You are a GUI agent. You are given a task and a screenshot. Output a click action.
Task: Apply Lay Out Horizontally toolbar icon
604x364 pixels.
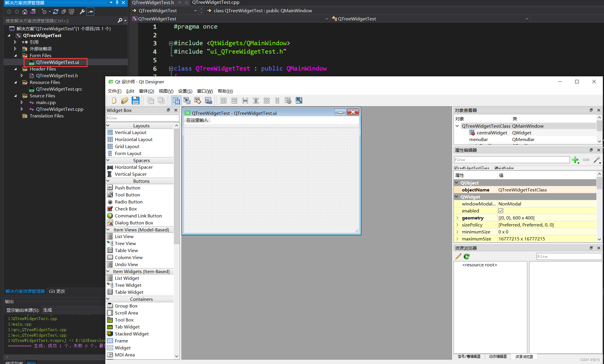223,101
